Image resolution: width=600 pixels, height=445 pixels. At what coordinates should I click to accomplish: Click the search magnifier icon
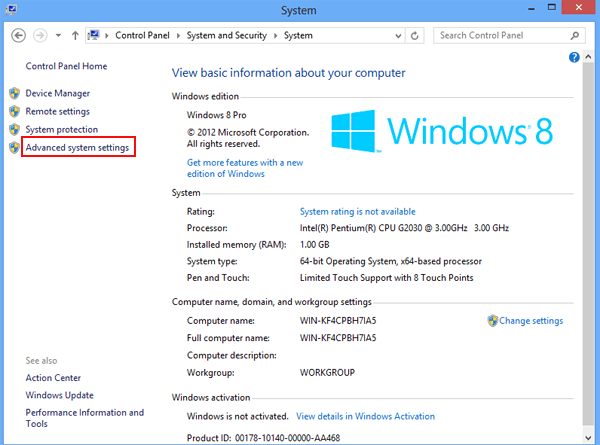pyautogui.click(x=574, y=36)
